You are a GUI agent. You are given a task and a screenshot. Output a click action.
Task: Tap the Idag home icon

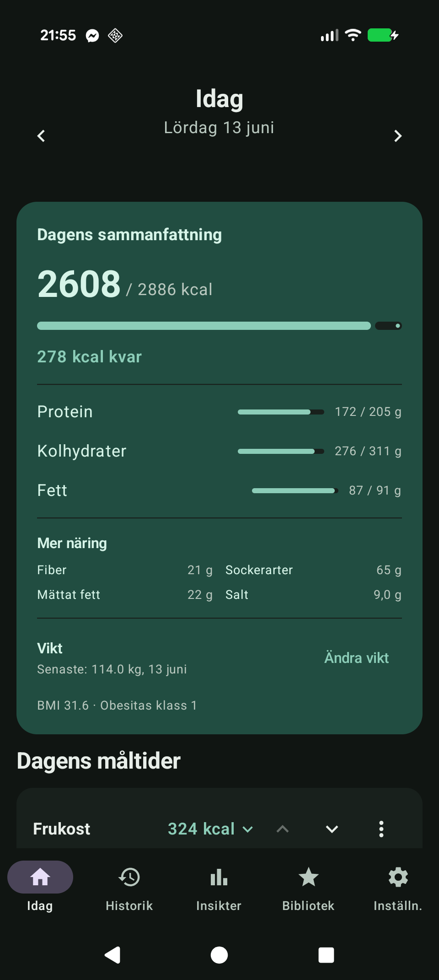[40, 877]
